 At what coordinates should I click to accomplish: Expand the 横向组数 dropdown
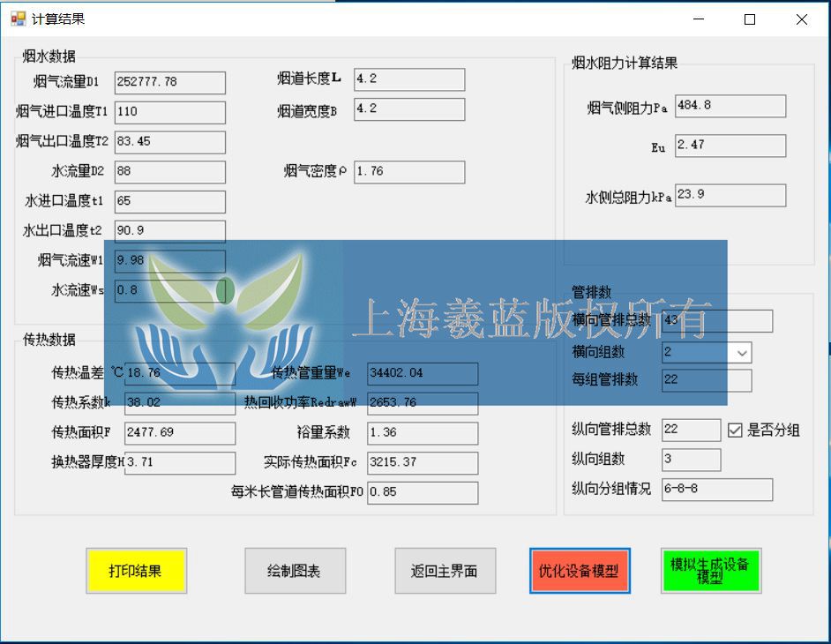click(x=742, y=353)
